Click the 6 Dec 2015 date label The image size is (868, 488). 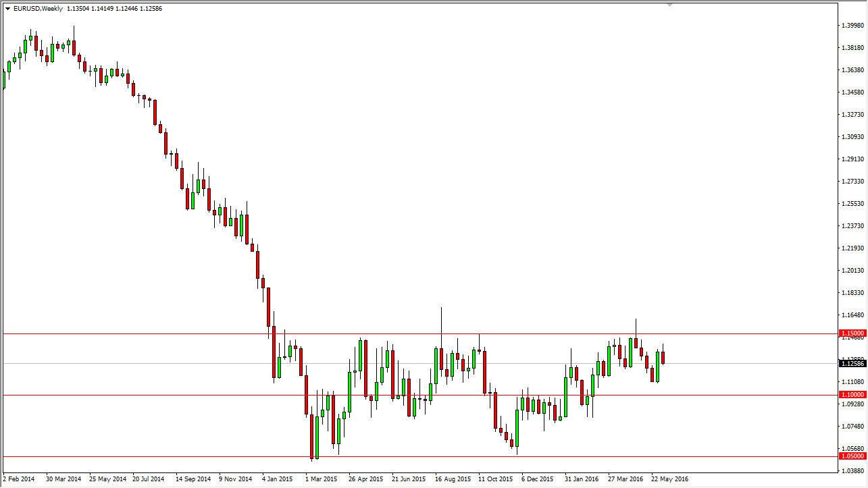pos(538,479)
